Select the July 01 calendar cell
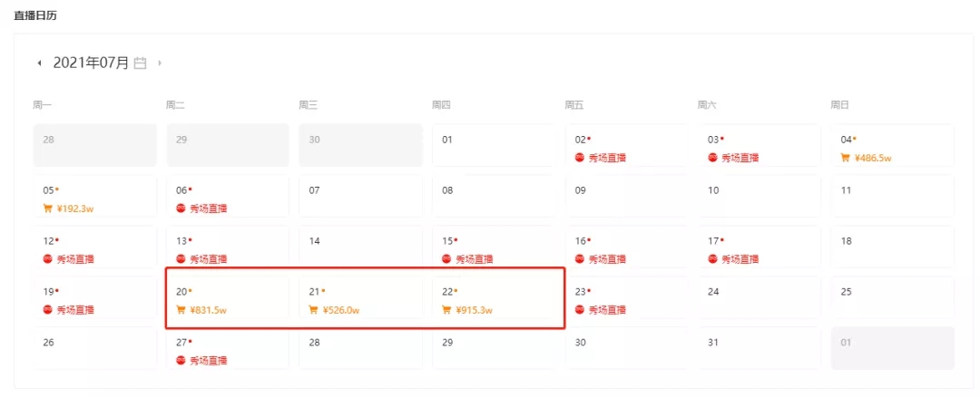 coord(493,145)
